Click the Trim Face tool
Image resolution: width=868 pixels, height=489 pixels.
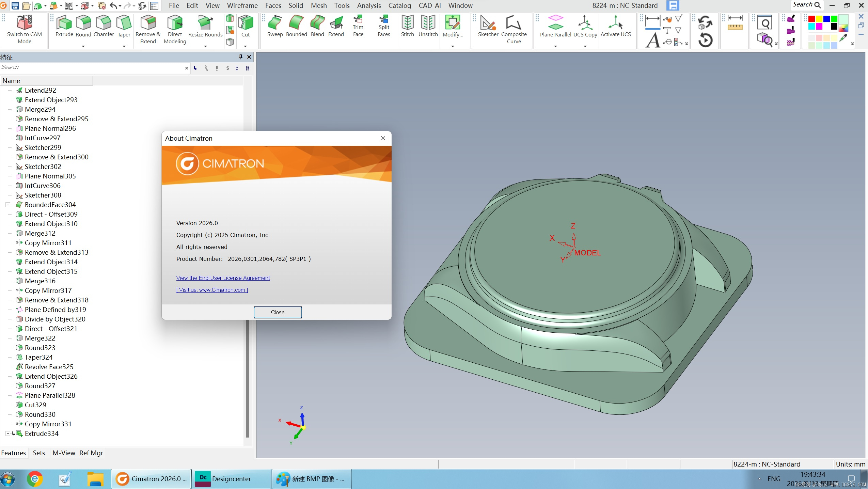[x=358, y=26]
